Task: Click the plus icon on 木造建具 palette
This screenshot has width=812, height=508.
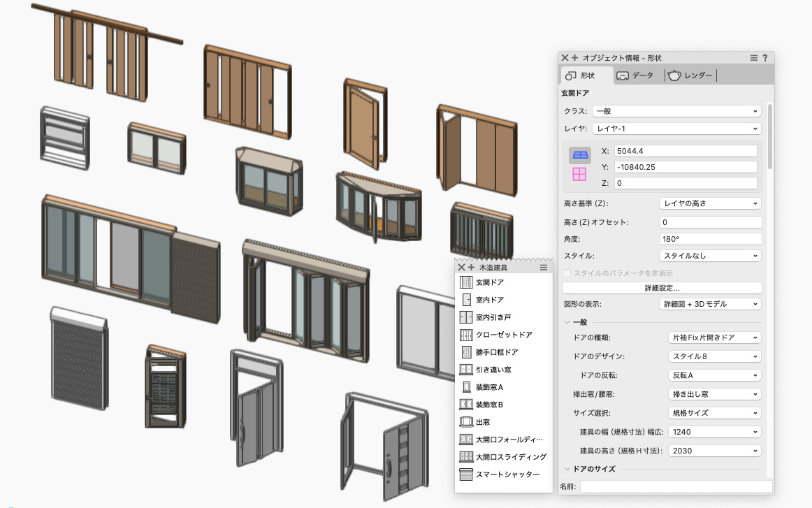Action: point(471,267)
